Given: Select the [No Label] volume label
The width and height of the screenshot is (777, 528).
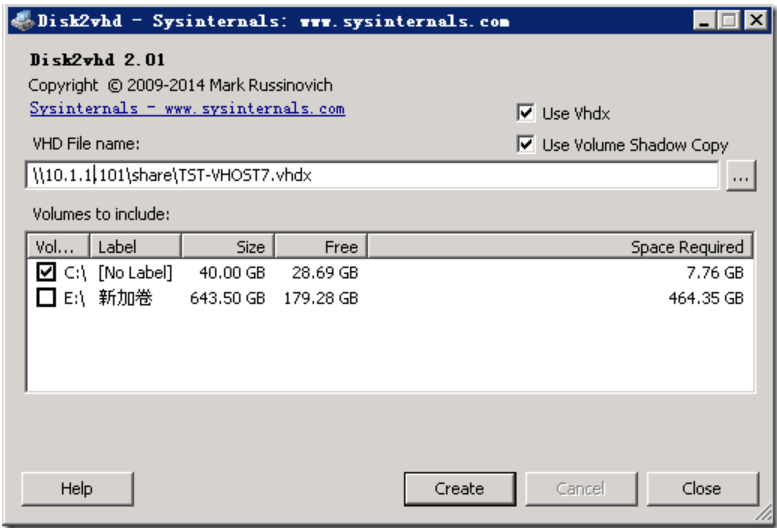Looking at the screenshot, I should click(x=135, y=272).
